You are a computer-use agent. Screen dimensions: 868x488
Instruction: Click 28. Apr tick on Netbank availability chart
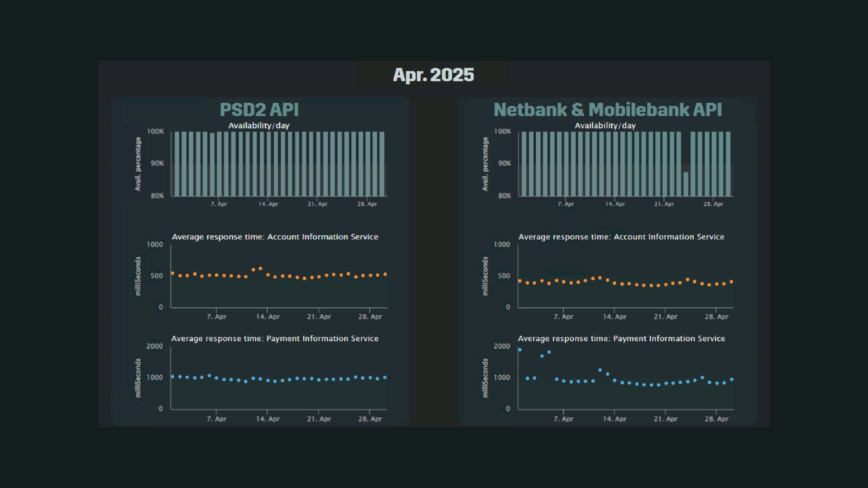(x=713, y=204)
